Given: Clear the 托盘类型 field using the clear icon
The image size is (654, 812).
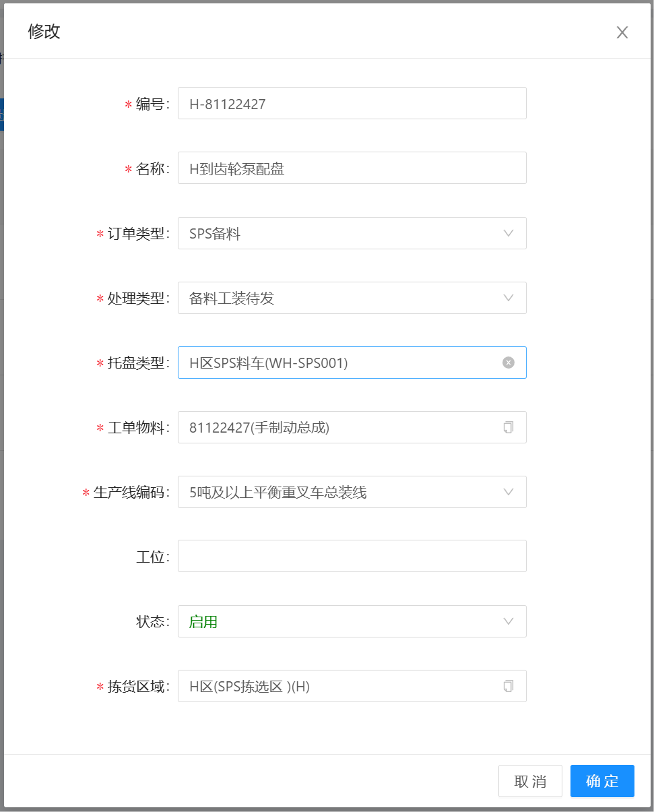Looking at the screenshot, I should click(509, 363).
